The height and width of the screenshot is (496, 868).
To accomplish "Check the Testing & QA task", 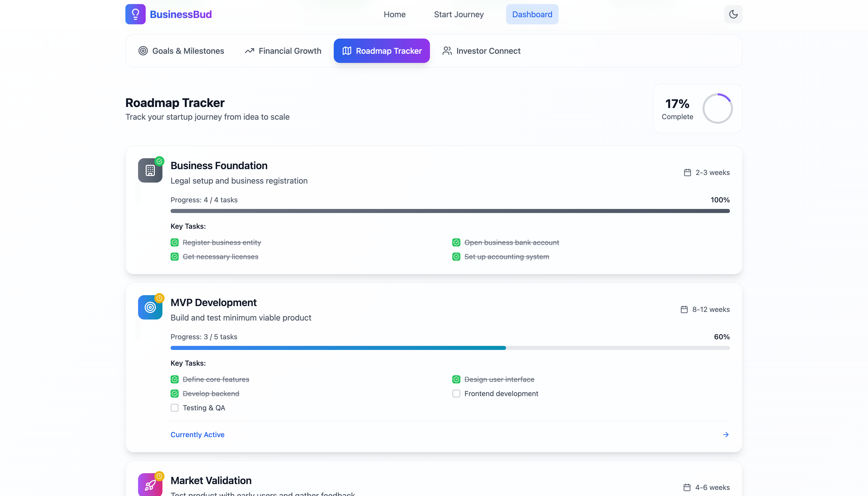I will (x=175, y=408).
